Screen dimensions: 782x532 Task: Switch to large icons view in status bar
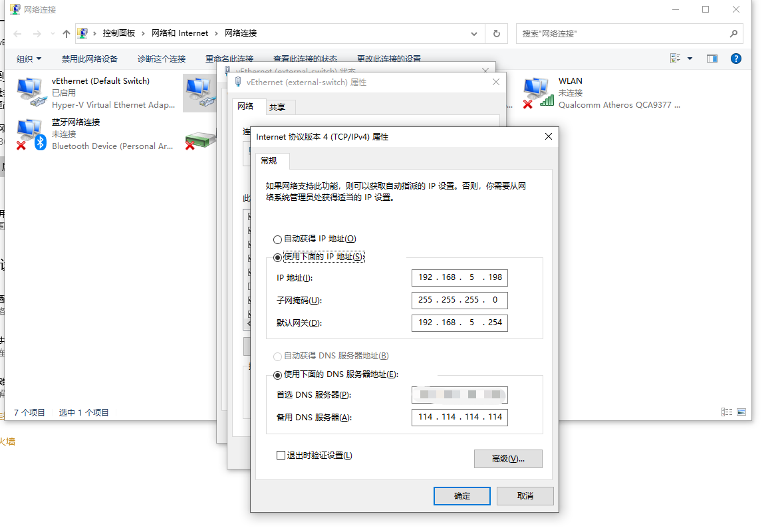coord(741,412)
